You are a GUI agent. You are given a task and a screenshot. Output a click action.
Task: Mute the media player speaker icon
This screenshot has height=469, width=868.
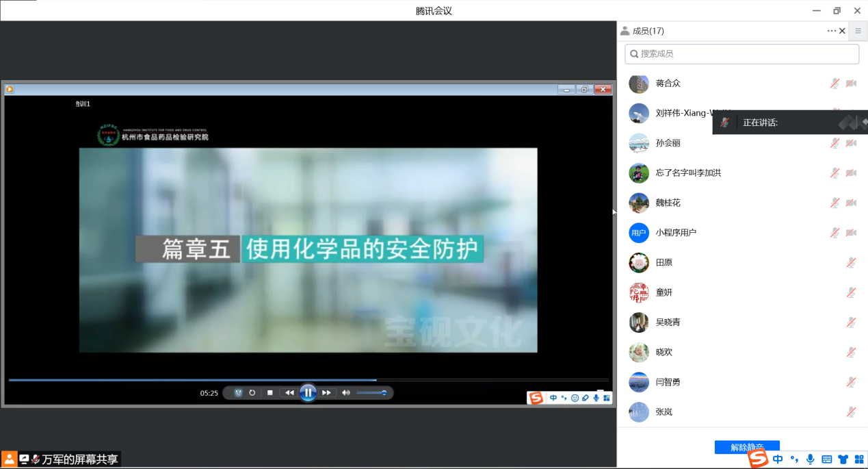pyautogui.click(x=345, y=393)
